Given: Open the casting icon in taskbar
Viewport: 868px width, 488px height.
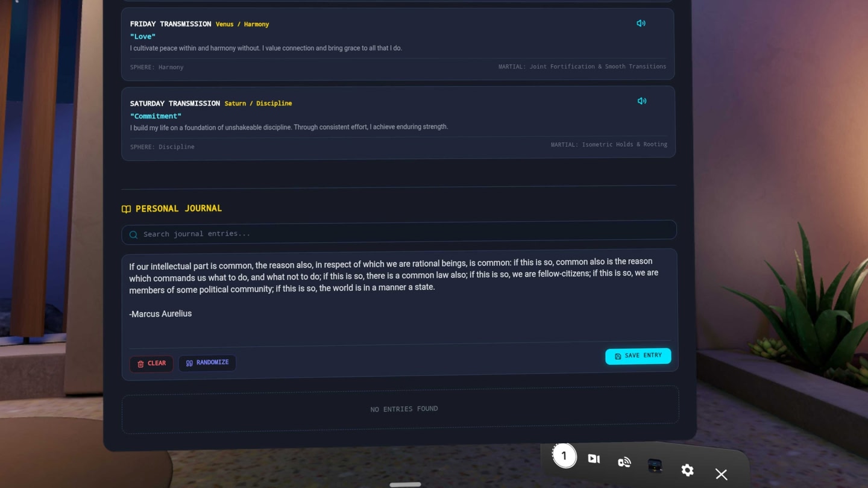Looking at the screenshot, I should 624,462.
